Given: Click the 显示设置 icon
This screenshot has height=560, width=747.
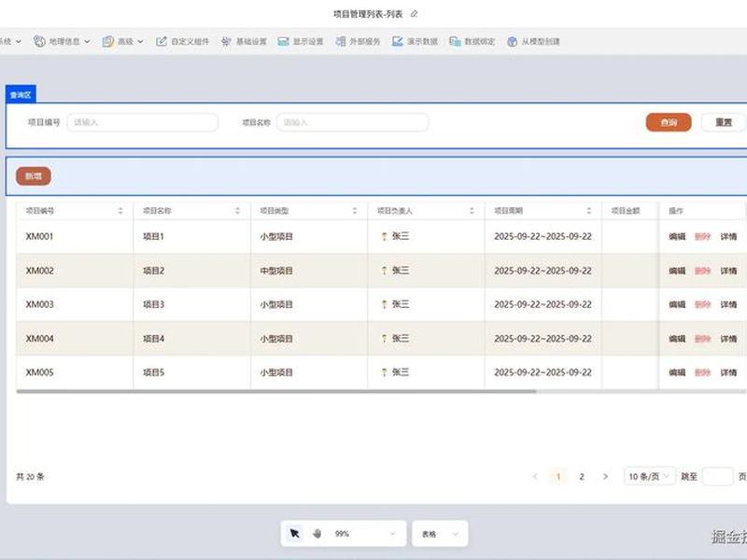Looking at the screenshot, I should point(283,41).
